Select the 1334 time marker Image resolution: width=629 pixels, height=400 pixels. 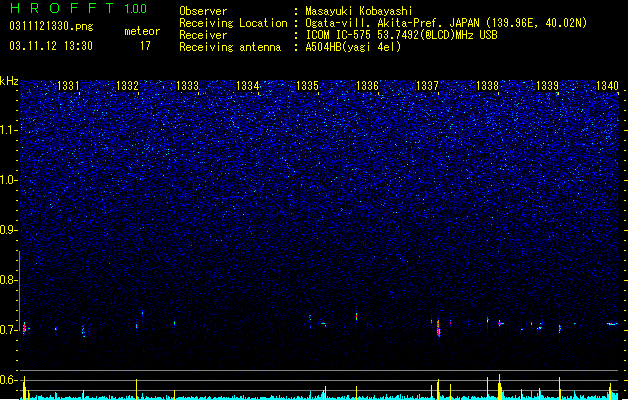(248, 85)
